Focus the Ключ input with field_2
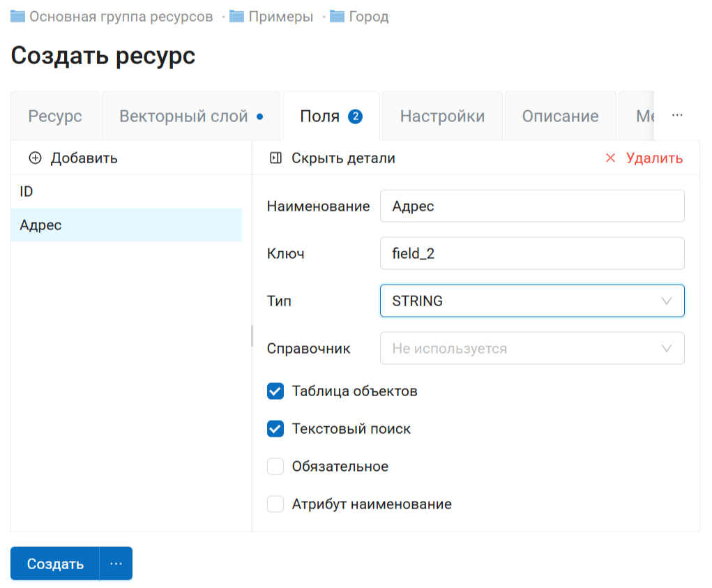 click(532, 253)
